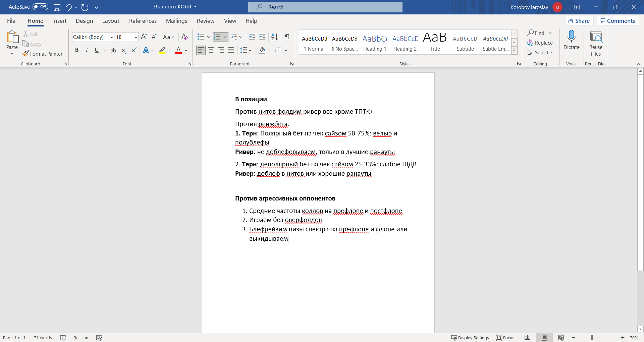Click the Russian language indicator
This screenshot has height=342, width=644.
pyautogui.click(x=81, y=338)
